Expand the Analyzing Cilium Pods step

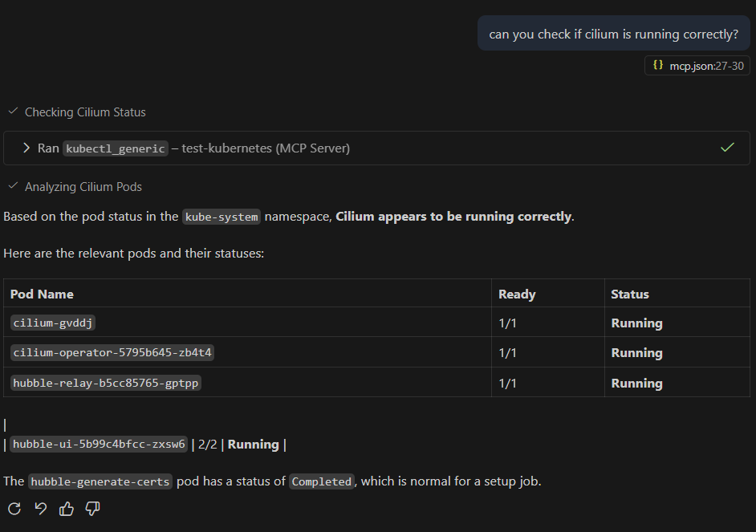(83, 187)
